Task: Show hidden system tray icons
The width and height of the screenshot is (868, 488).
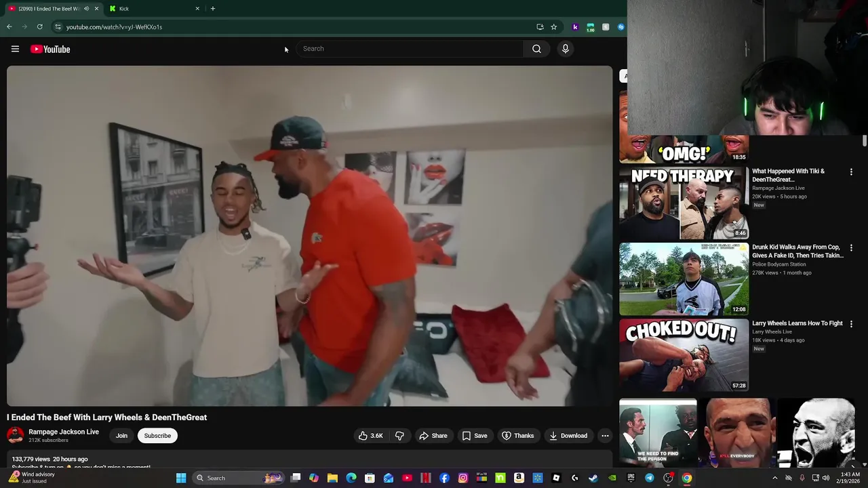Action: [774, 478]
